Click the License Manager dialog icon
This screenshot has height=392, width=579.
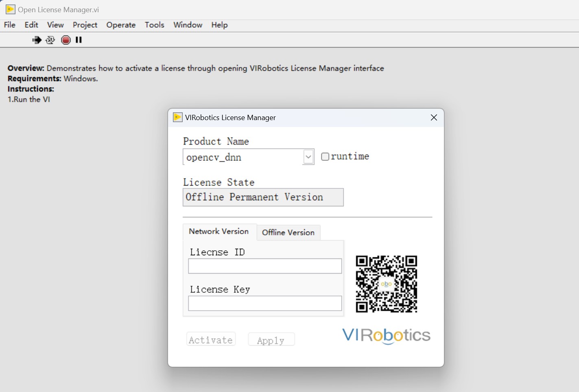tap(177, 117)
